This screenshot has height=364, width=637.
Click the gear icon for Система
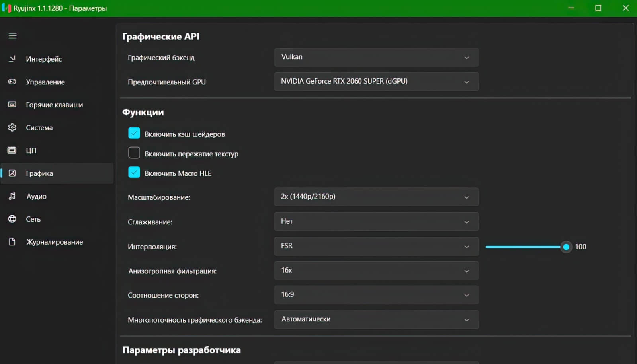pyautogui.click(x=12, y=127)
